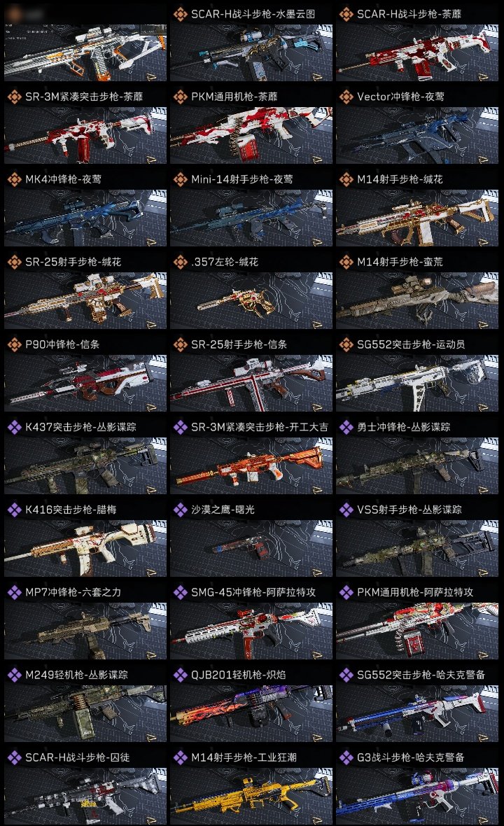Choose the M14射手步枪-工业狂潮 yellow rifle
504x826 pixels.
(x=251, y=796)
